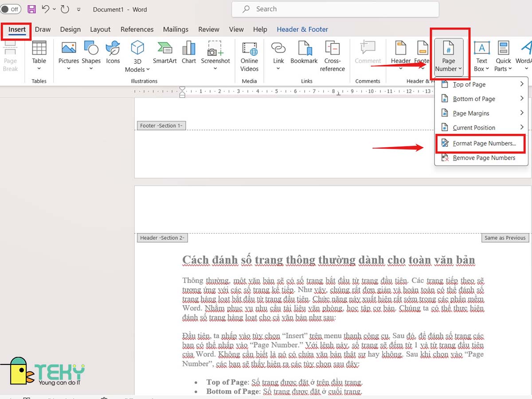
Task: Expand the Text Box dropdown arrow
Action: tap(487, 69)
